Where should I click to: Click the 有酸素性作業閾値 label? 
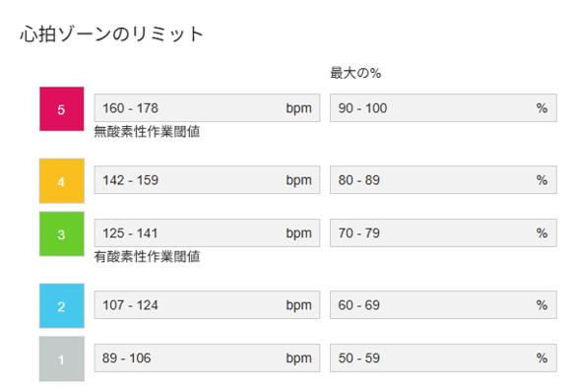pos(147,256)
